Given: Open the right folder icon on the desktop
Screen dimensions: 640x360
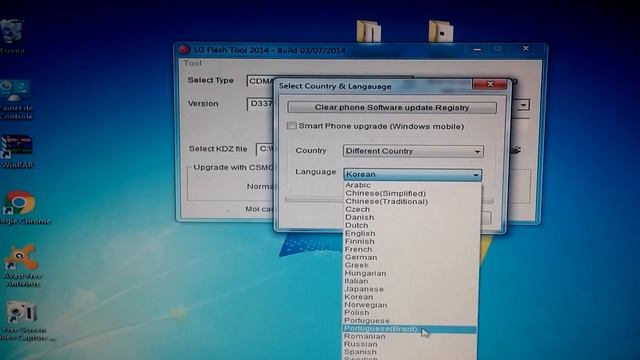Looking at the screenshot, I should click(x=441, y=31).
